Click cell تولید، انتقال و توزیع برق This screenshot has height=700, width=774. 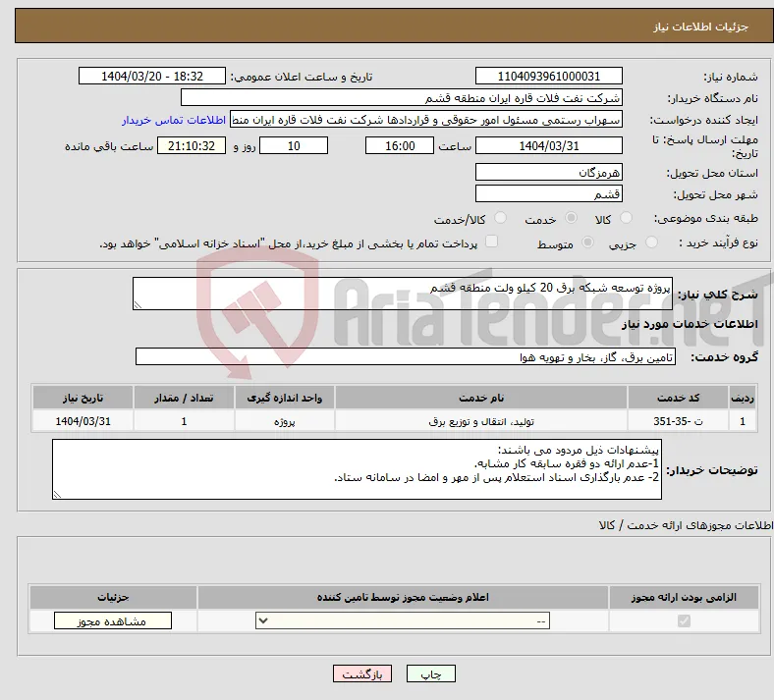(x=481, y=421)
